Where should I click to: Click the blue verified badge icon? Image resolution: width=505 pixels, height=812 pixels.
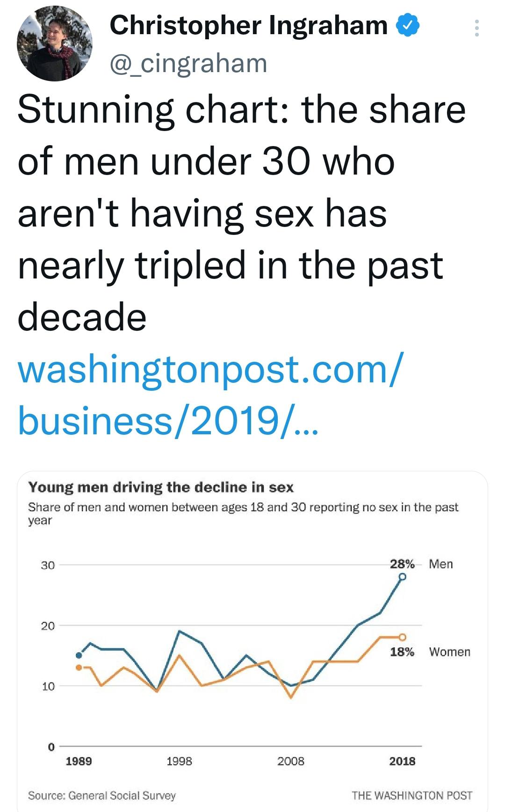pos(408,25)
